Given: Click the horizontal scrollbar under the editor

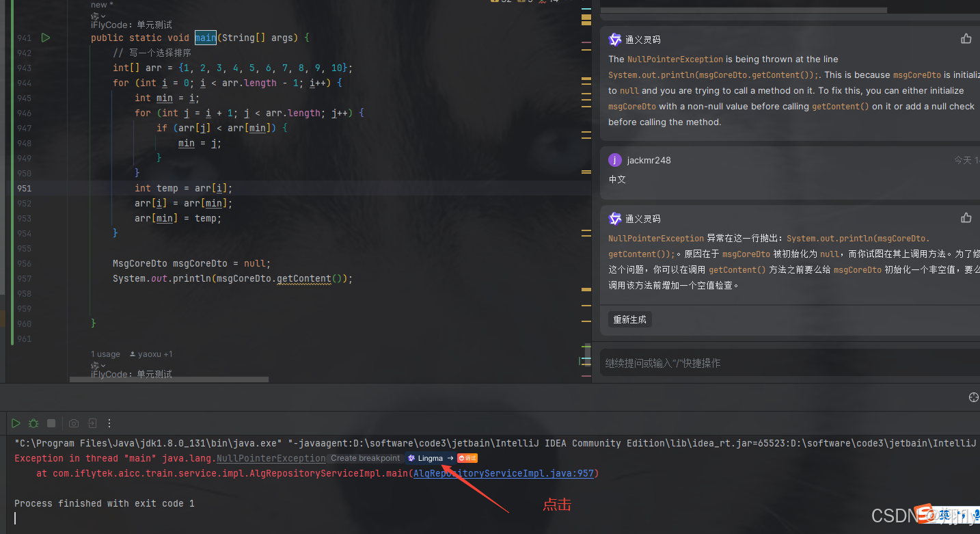Looking at the screenshot, I should (x=169, y=379).
